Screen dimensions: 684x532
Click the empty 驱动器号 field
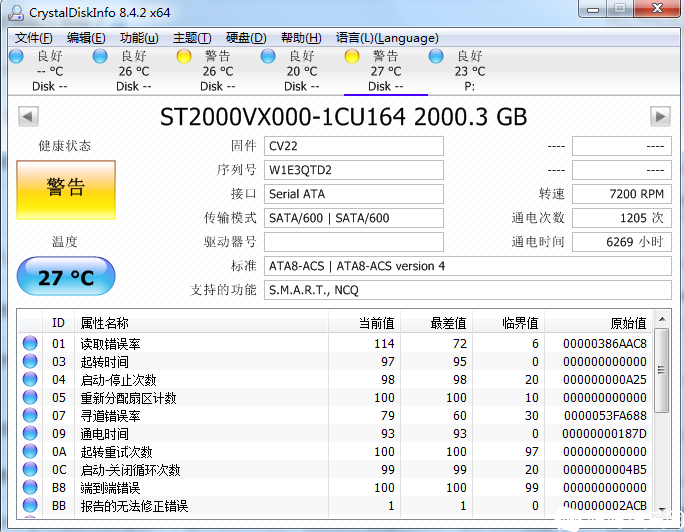point(354,242)
